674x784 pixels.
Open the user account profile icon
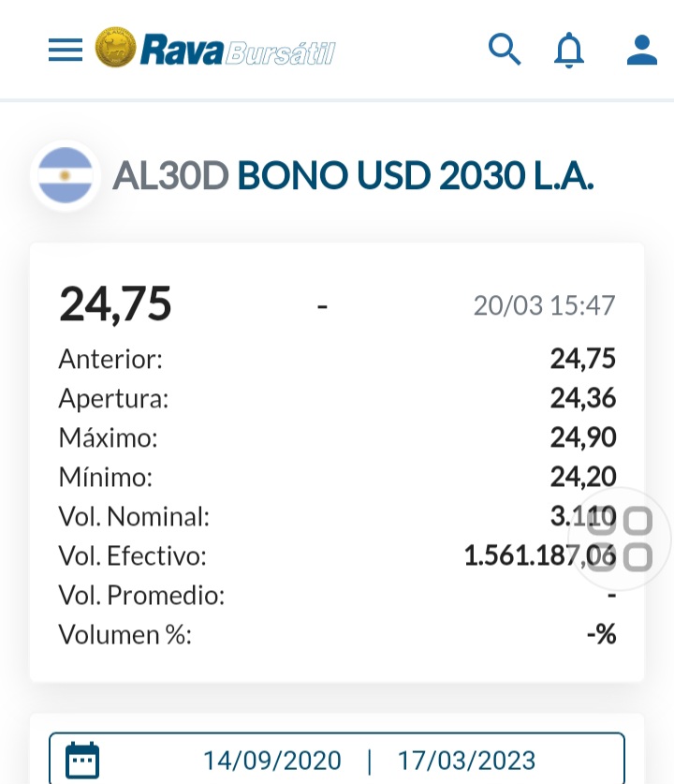[642, 50]
